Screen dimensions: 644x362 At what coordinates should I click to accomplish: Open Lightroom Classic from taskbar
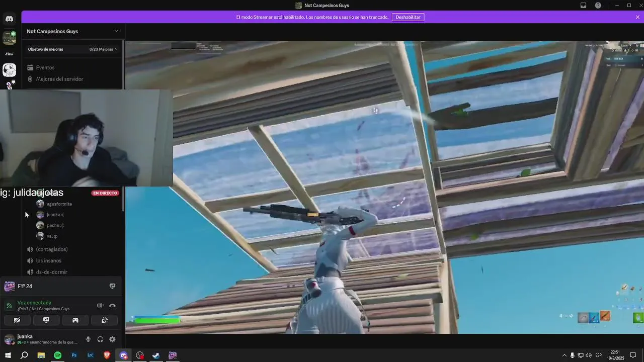91,355
